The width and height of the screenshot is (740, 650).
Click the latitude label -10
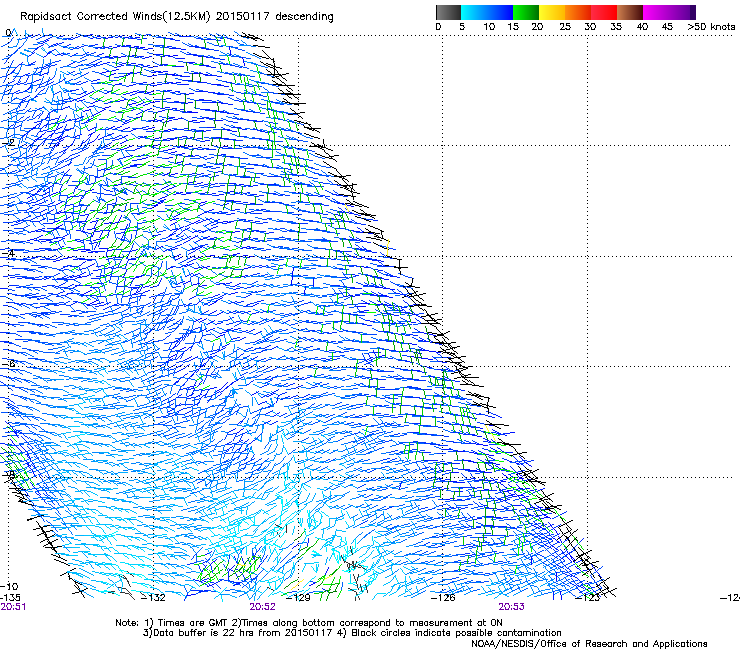click(x=10, y=587)
